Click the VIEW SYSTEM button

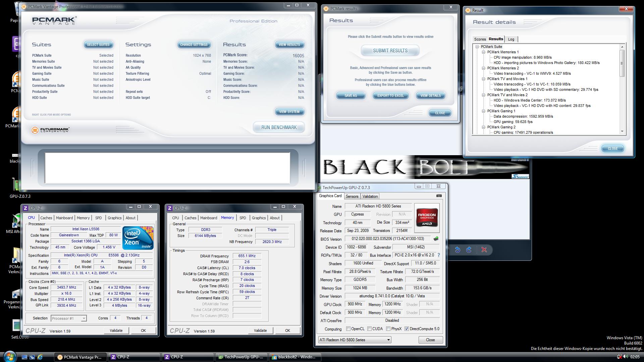(x=289, y=112)
